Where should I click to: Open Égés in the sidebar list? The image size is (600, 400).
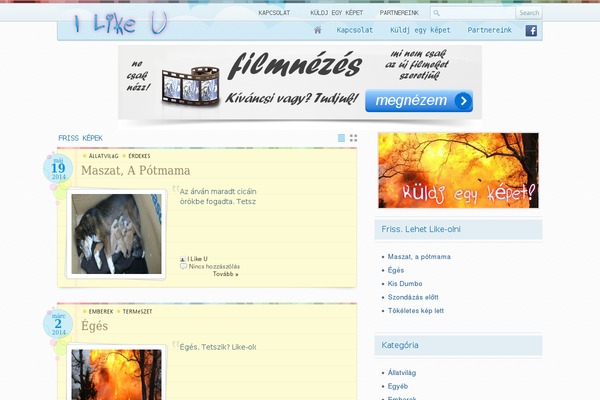[x=396, y=270]
